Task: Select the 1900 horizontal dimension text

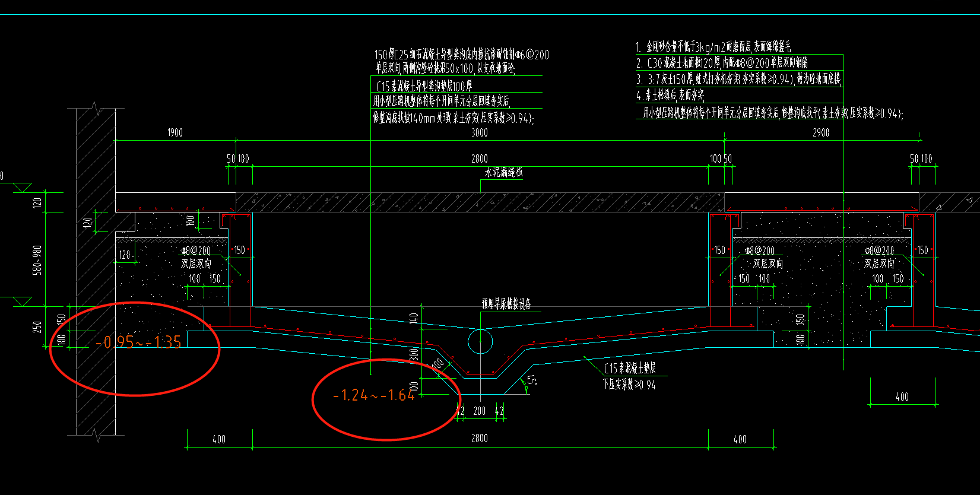Action: pyautogui.click(x=175, y=133)
